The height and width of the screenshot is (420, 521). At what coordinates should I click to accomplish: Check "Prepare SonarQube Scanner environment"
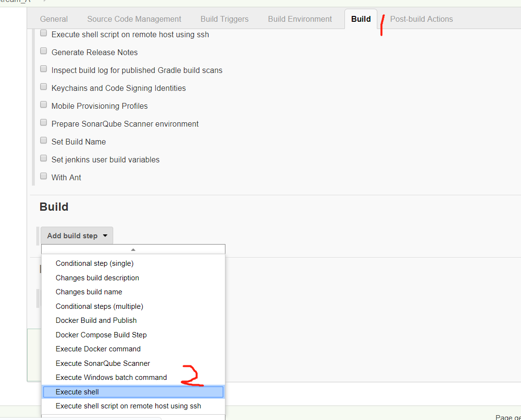(44, 122)
